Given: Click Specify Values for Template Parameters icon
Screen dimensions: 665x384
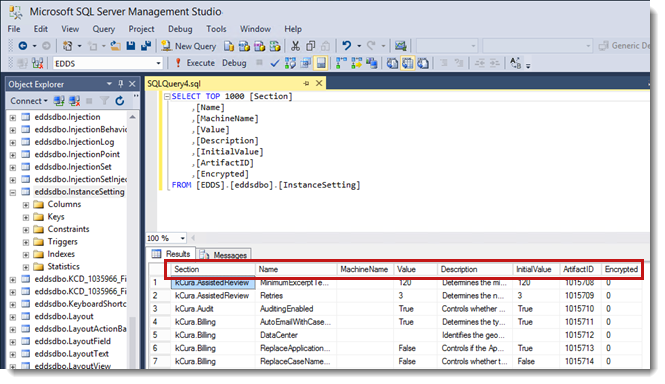Looking at the screenshot, I should point(515,64).
